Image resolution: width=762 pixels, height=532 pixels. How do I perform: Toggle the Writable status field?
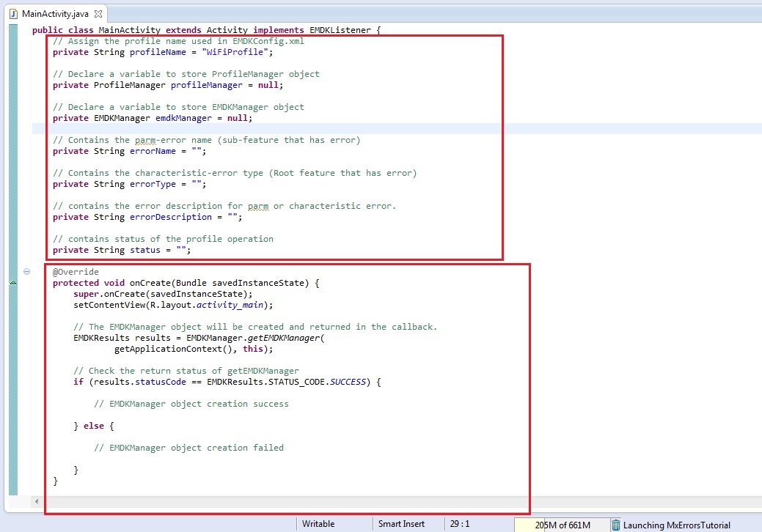pos(318,524)
